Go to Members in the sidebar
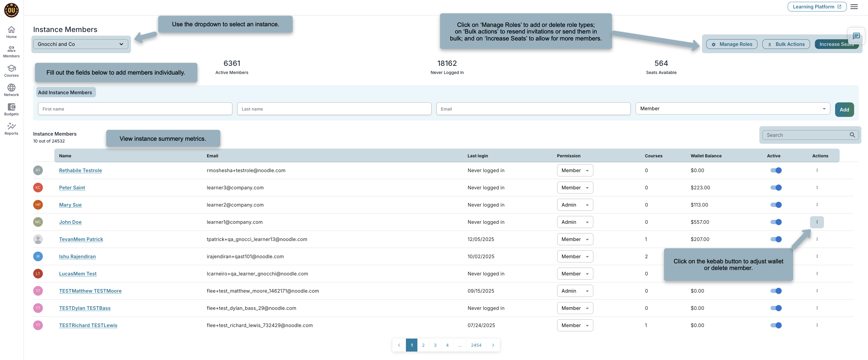 pyautogui.click(x=11, y=52)
